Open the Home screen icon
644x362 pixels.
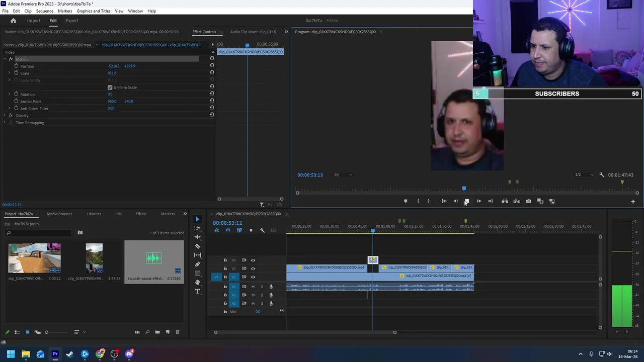coord(14,21)
